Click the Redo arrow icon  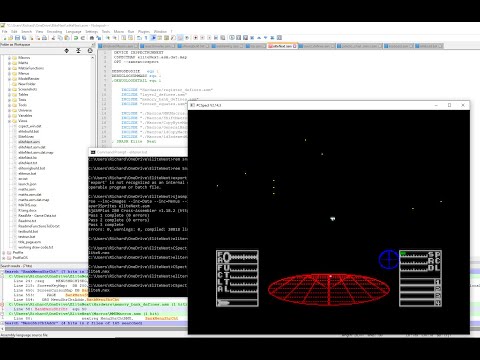tap(83, 38)
